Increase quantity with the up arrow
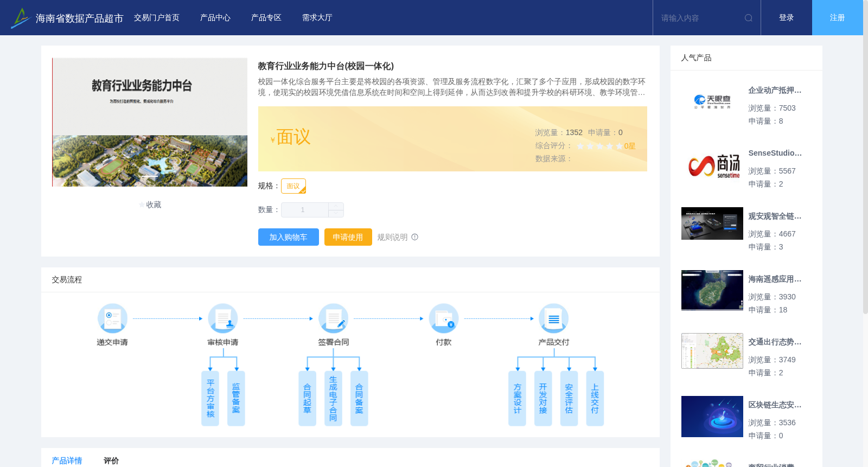Image resolution: width=868 pixels, height=467 pixels. (x=336, y=206)
